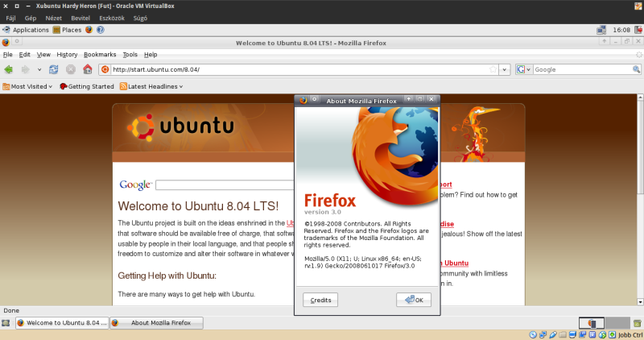Click OK in the About dialog

point(414,300)
